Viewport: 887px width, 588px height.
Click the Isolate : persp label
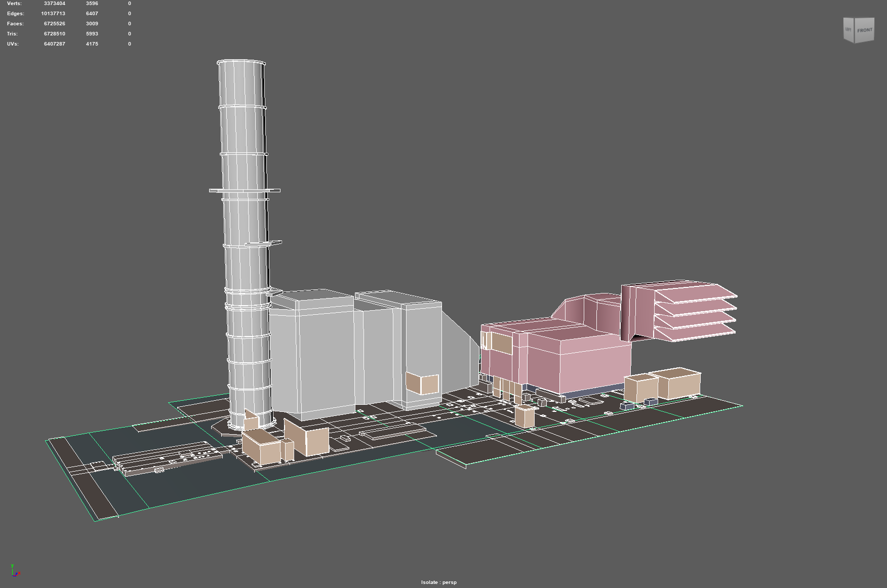tap(438, 582)
